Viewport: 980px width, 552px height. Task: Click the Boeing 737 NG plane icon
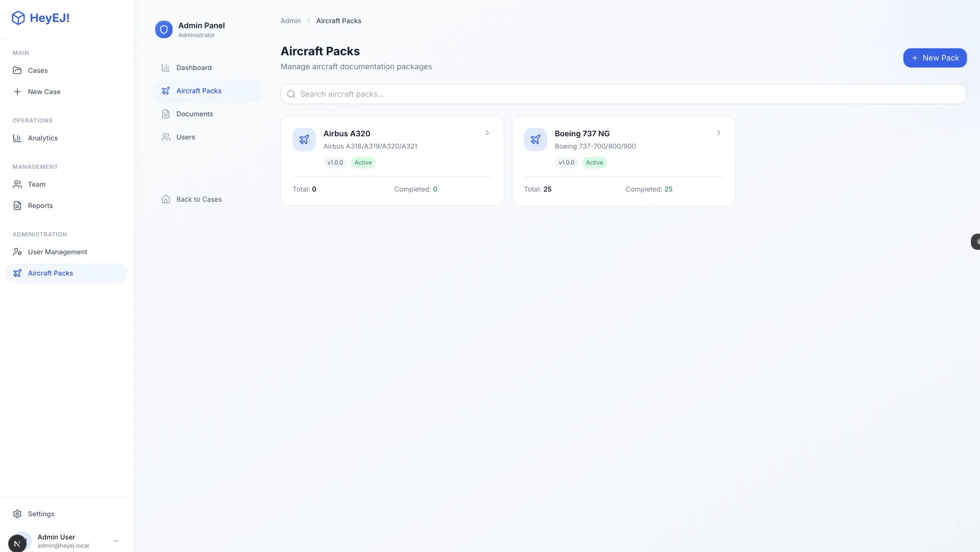coord(535,139)
